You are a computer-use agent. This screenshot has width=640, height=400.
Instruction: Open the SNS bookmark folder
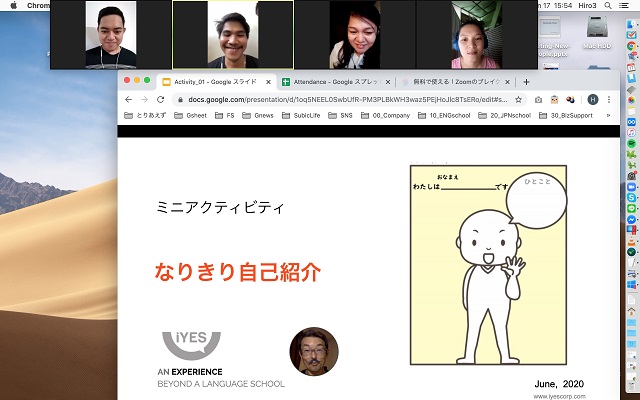click(340, 116)
